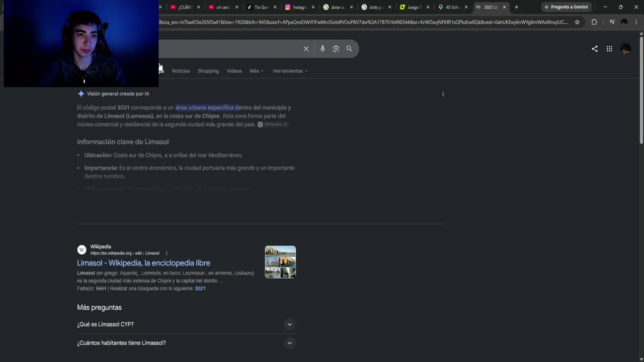Click the 'Más preguntas' heading
Viewport: 644px width, 362px height.
pos(99,307)
